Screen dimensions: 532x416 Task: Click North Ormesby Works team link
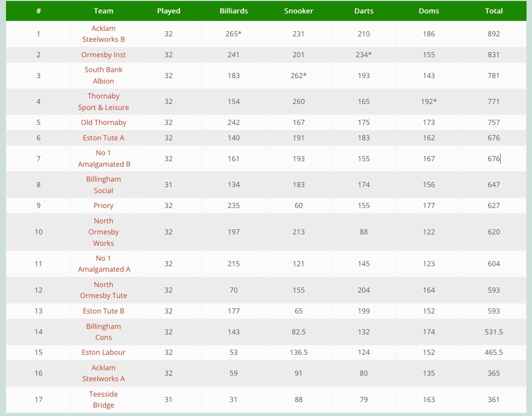click(103, 232)
